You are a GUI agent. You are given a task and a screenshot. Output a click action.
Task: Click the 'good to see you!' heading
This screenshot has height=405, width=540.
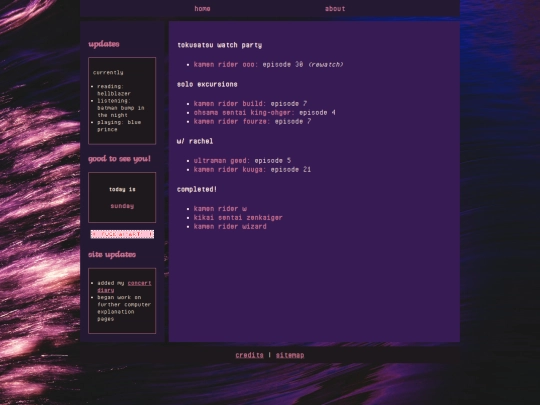pyautogui.click(x=120, y=159)
